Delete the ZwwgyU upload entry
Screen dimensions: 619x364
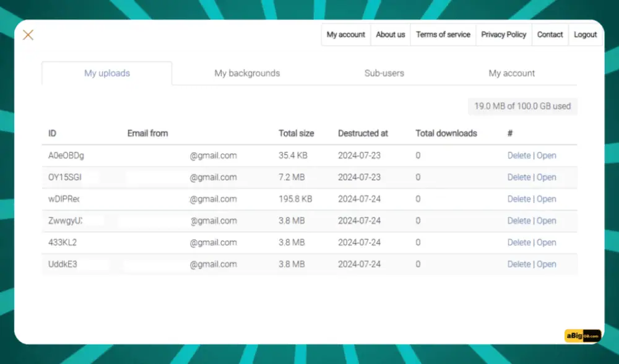point(519,220)
